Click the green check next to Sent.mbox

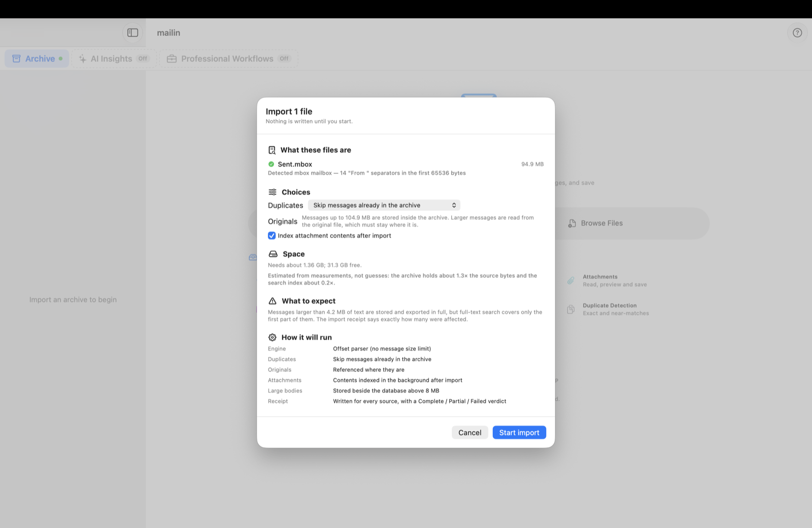click(x=271, y=164)
